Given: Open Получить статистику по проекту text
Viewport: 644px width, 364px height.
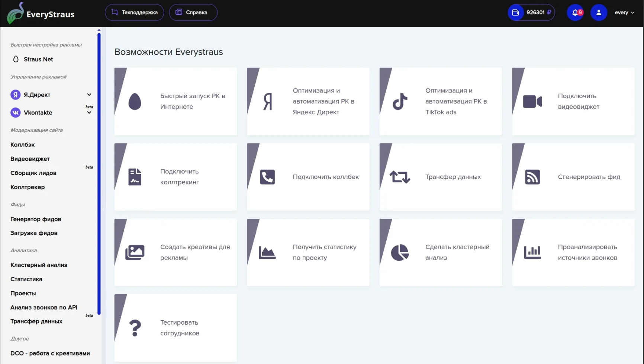Looking at the screenshot, I should [x=325, y=253].
